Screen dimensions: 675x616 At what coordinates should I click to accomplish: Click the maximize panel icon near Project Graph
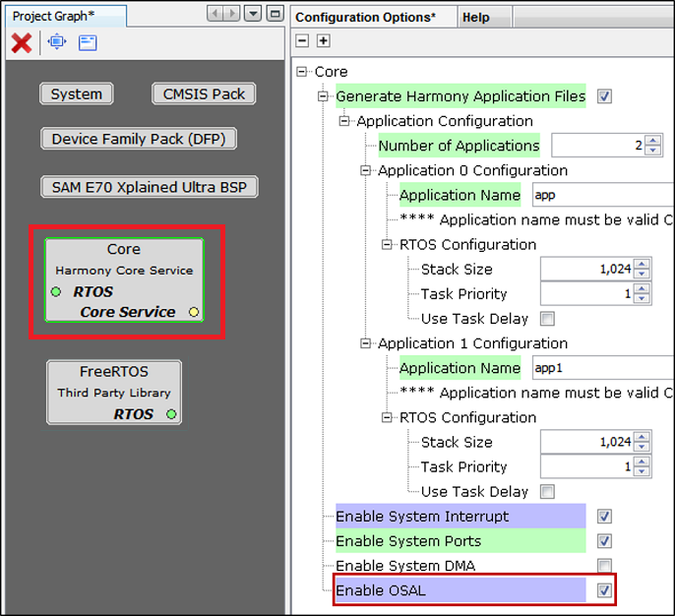(276, 14)
